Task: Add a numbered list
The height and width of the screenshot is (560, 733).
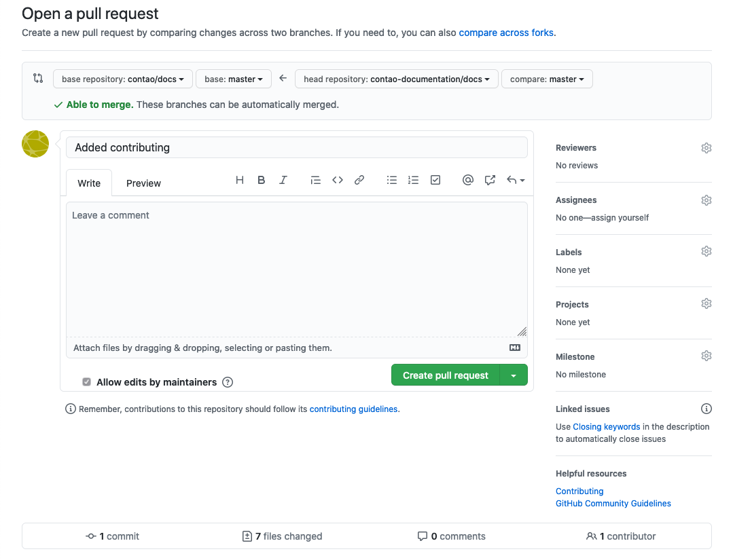Action: 413,180
